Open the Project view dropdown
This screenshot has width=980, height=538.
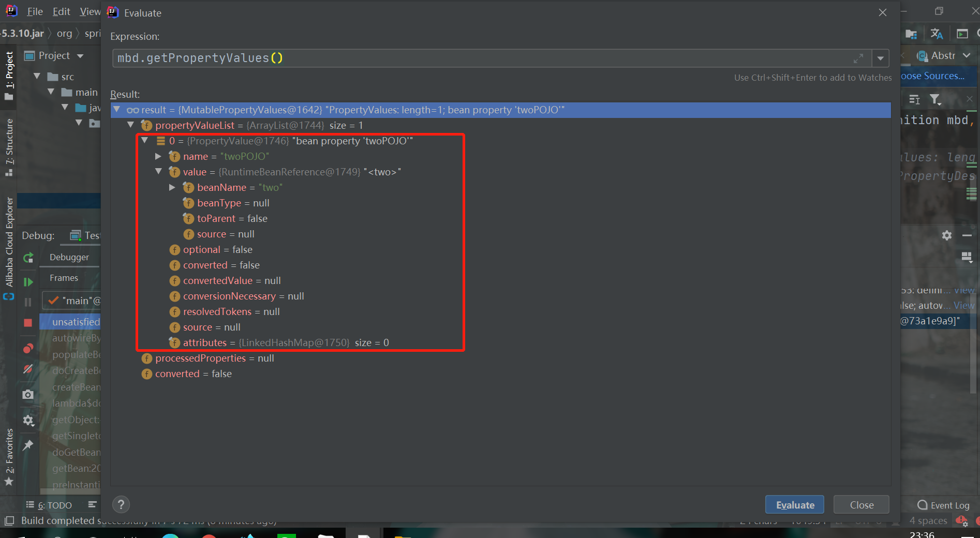[80, 56]
